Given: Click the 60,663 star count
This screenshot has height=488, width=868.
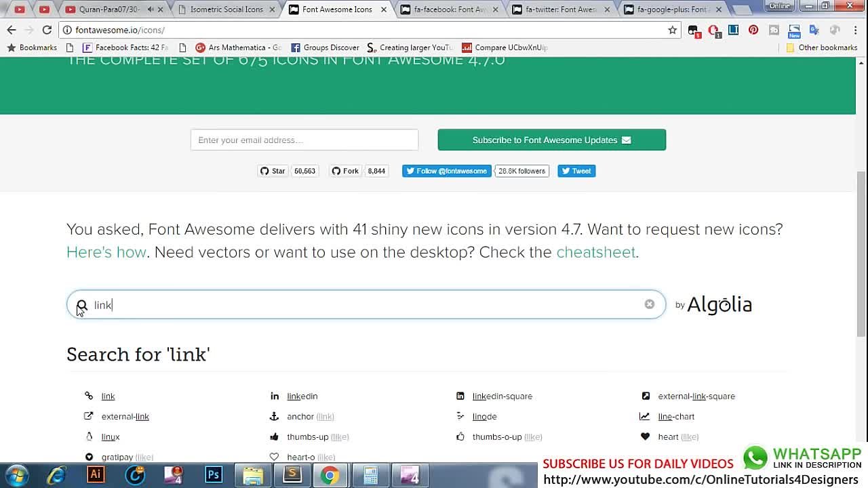Looking at the screenshot, I should [304, 171].
